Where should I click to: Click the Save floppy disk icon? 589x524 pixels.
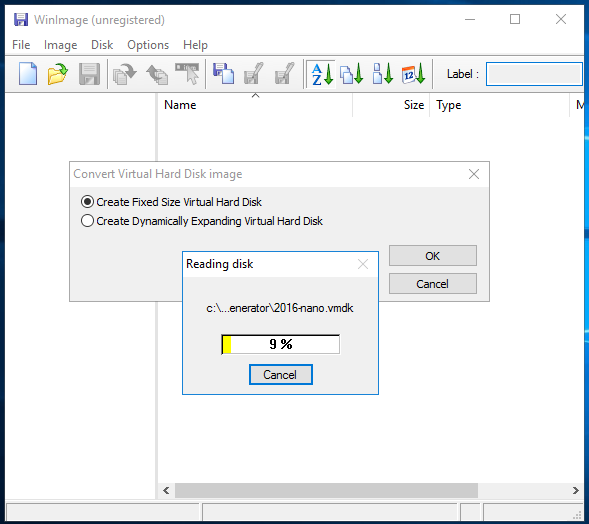tap(89, 74)
